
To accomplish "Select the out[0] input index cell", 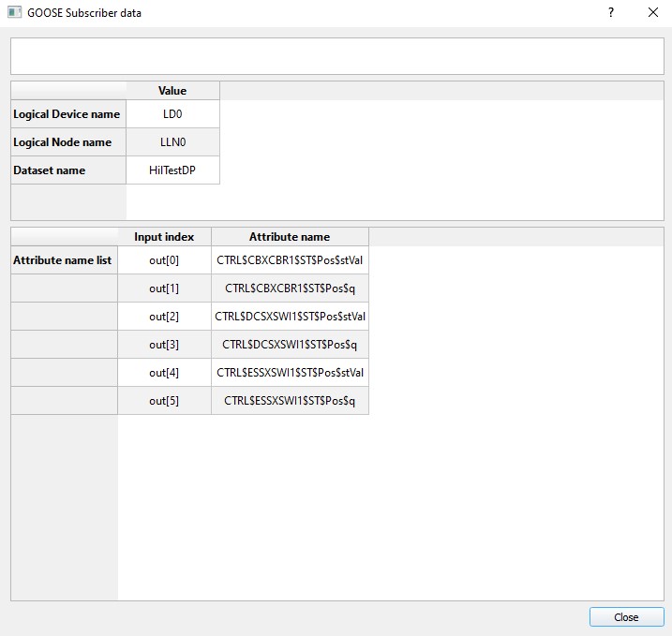I will point(164,260).
